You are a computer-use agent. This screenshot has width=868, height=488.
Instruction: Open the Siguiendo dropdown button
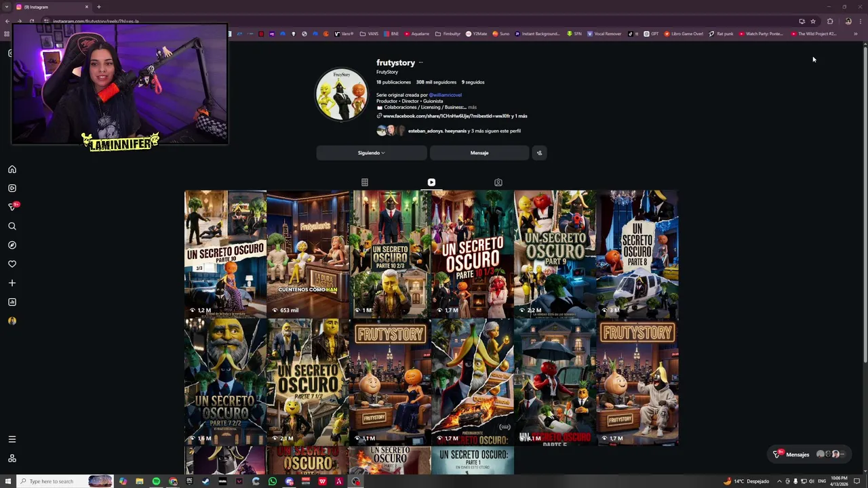372,153
